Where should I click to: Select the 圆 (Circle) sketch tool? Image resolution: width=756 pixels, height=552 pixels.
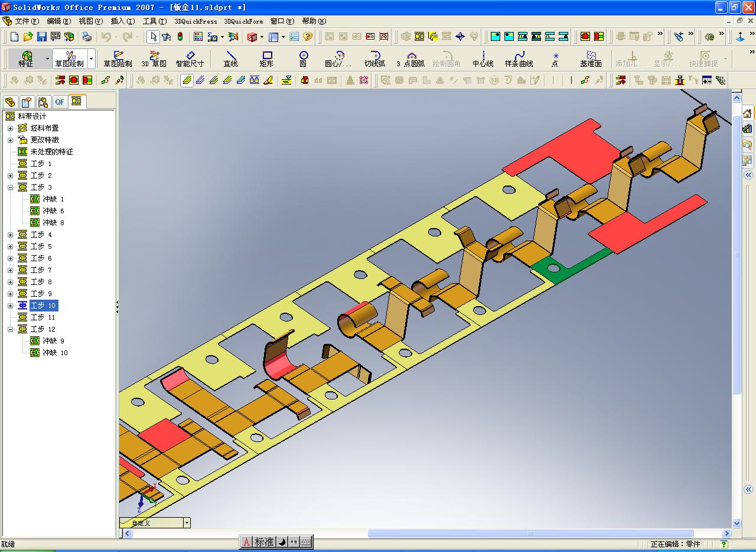303,59
